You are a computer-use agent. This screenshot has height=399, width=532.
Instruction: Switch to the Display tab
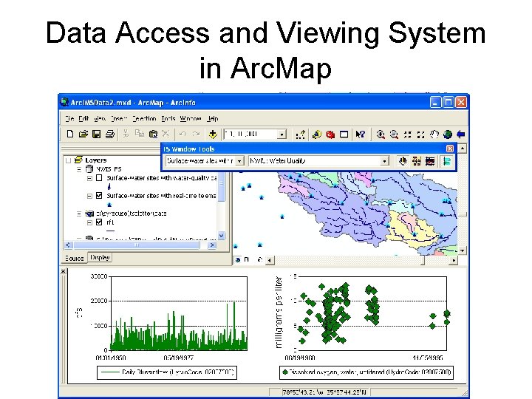(x=100, y=258)
